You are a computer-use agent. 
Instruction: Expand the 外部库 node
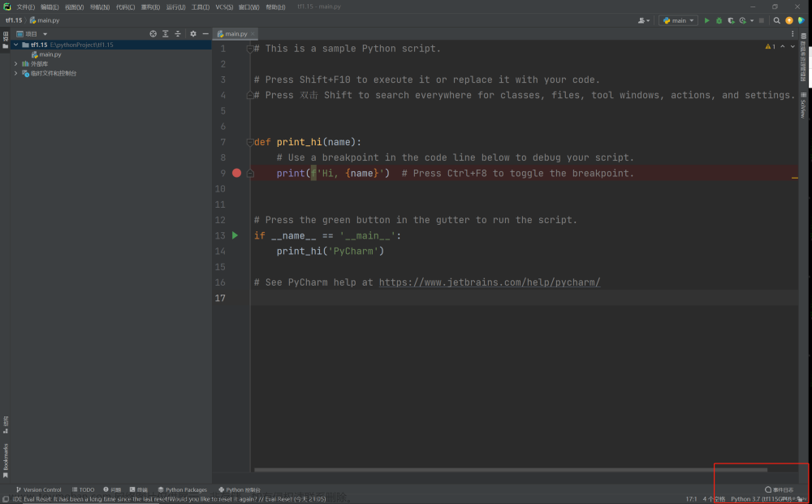(x=16, y=63)
